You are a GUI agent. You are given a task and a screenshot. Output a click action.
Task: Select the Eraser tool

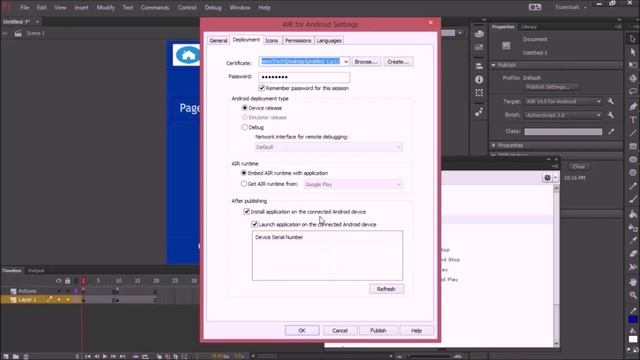(x=633, y=254)
